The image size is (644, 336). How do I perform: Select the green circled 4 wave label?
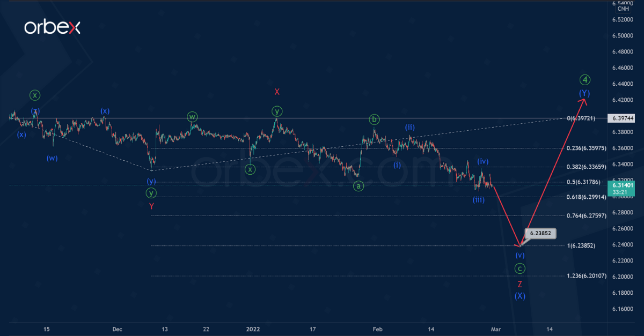[x=586, y=80]
